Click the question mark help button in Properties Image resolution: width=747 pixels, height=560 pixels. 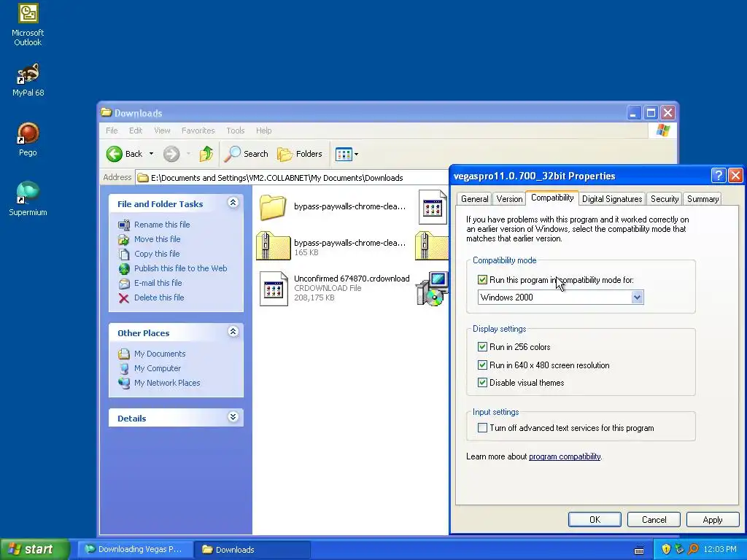718,176
